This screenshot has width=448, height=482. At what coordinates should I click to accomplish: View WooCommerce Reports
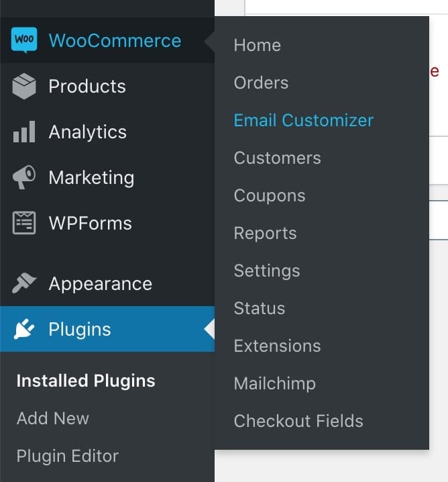[x=265, y=234]
